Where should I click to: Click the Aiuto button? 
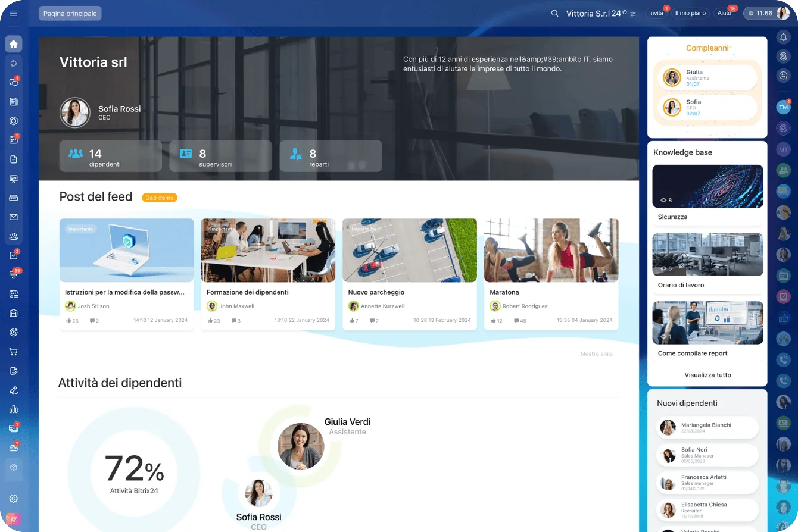coord(724,13)
